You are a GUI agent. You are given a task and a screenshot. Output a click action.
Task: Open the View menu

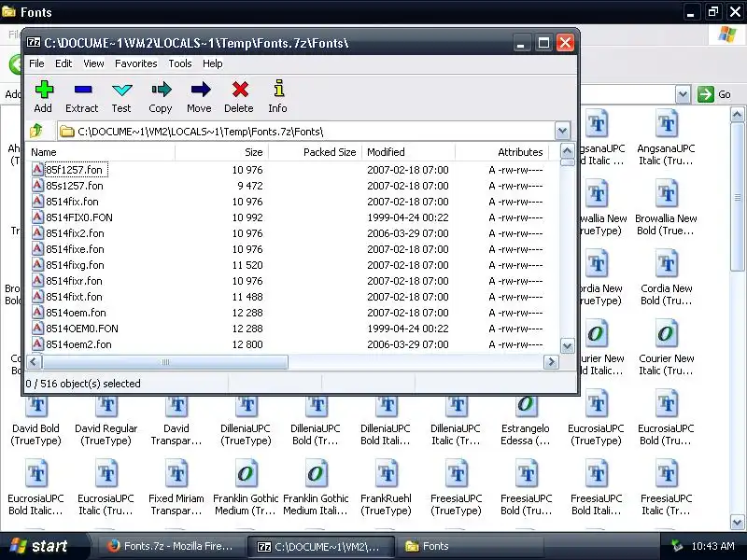(x=93, y=63)
